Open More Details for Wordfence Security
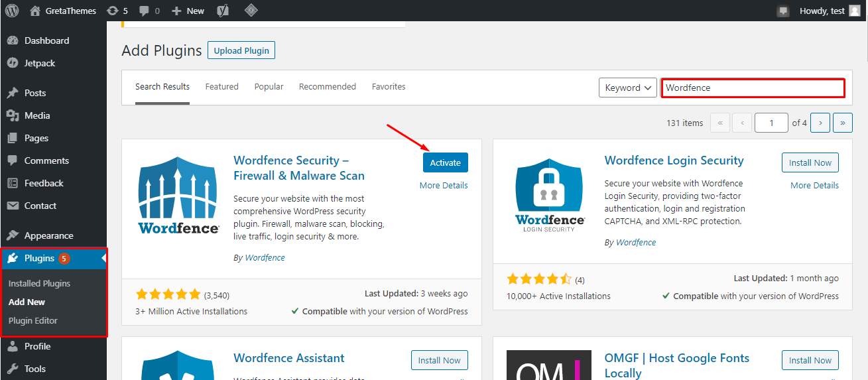This screenshot has width=868, height=380. (444, 186)
